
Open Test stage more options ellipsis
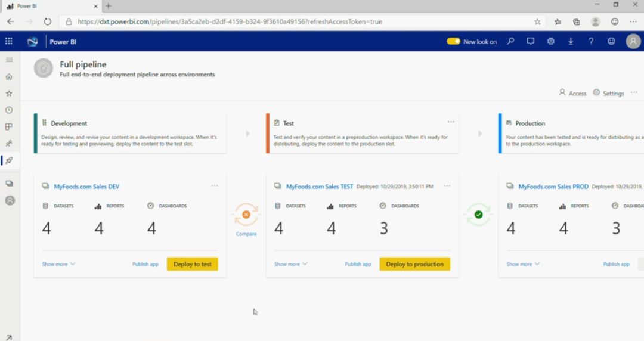(x=451, y=122)
